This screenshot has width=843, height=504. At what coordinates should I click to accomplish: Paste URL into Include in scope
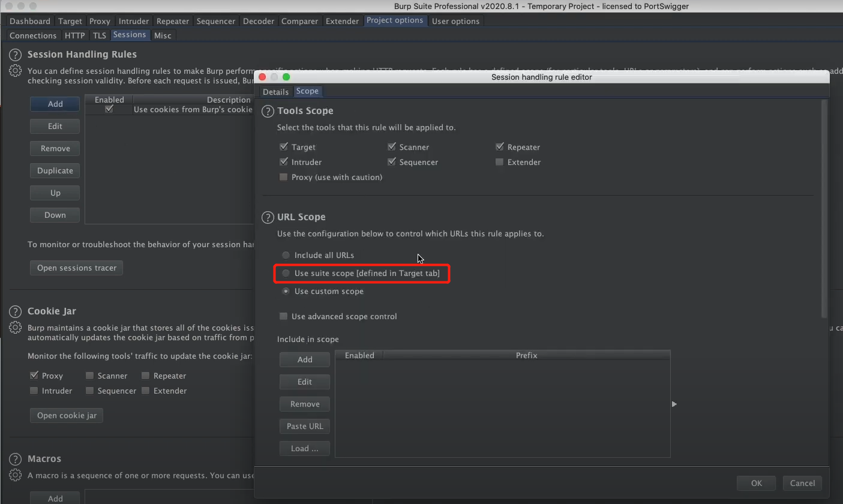tap(305, 426)
